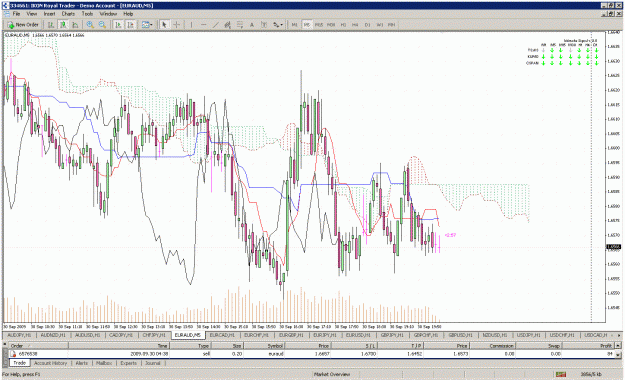Switch timeframe to D1
Image resolution: width=625 pixels, height=380 pixels.
click(368, 25)
